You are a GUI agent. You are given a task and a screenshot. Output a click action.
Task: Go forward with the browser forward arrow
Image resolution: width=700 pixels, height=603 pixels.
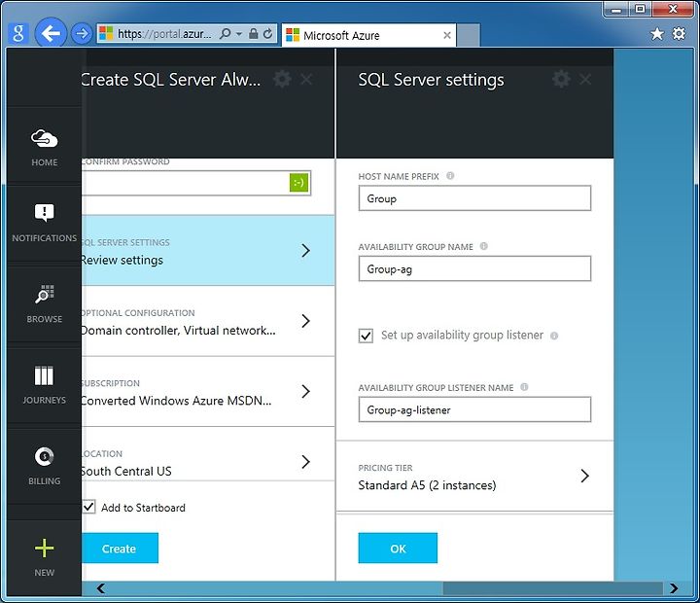click(82, 33)
